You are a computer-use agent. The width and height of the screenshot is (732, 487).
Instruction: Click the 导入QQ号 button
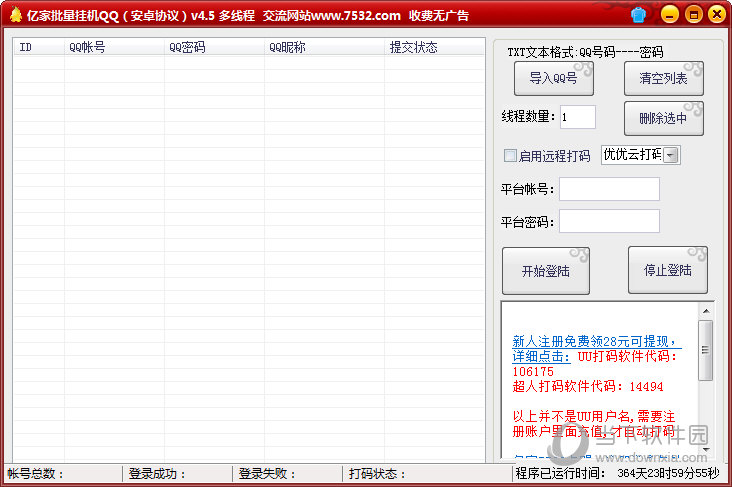pyautogui.click(x=554, y=78)
